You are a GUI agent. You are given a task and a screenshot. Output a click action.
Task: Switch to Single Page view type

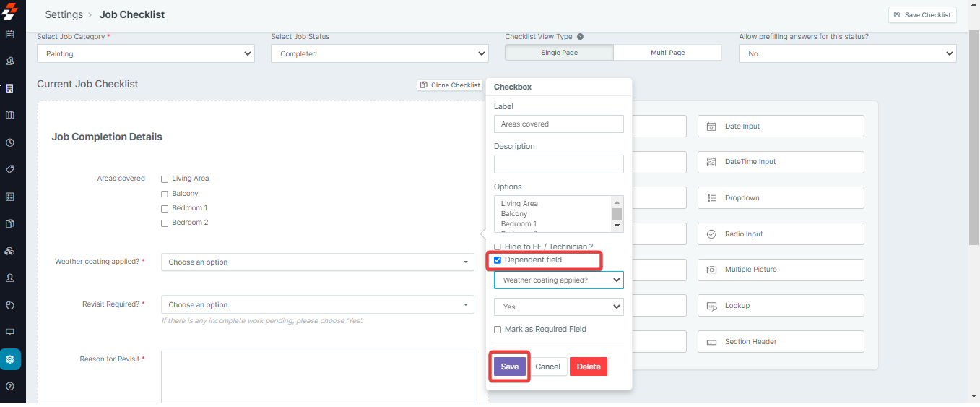(x=560, y=53)
